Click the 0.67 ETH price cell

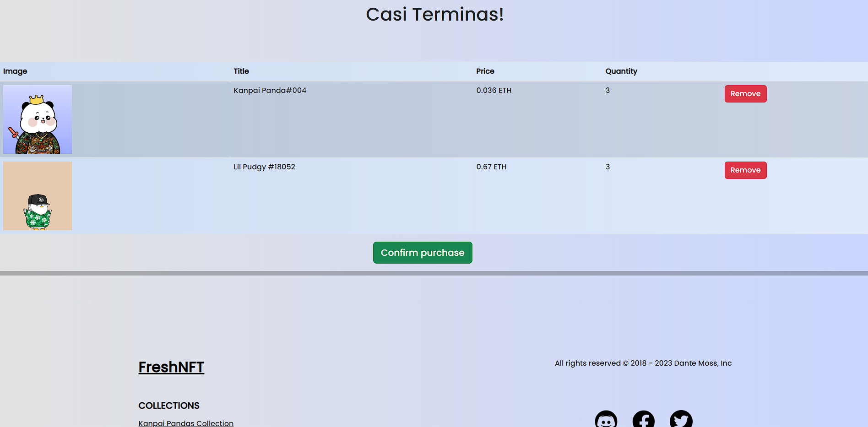tap(491, 167)
